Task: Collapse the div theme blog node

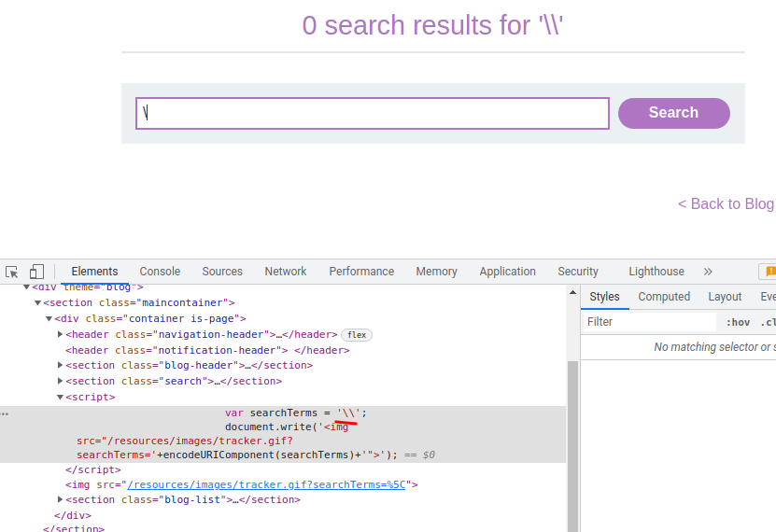Action: 26,287
